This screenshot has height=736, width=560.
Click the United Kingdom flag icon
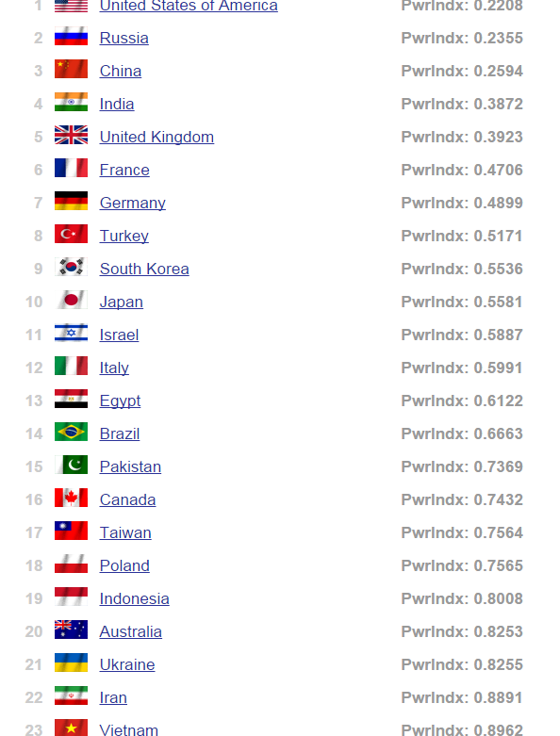coord(71,135)
